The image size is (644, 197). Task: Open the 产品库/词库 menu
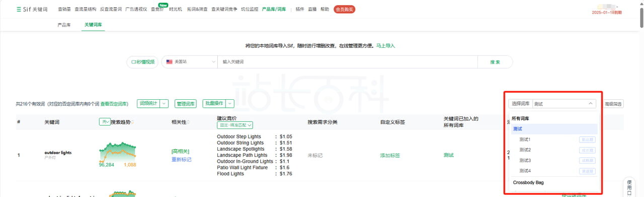coord(274,9)
